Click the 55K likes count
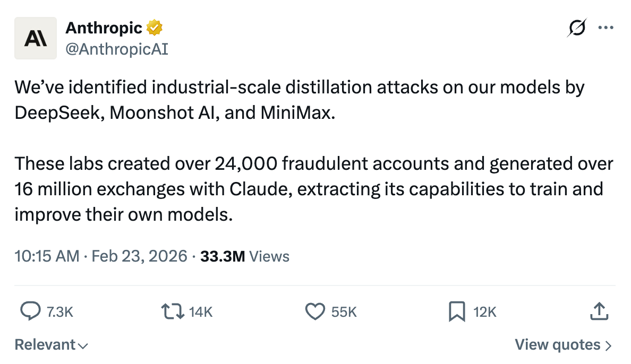Screen dimensions: 631x364 tap(344, 313)
